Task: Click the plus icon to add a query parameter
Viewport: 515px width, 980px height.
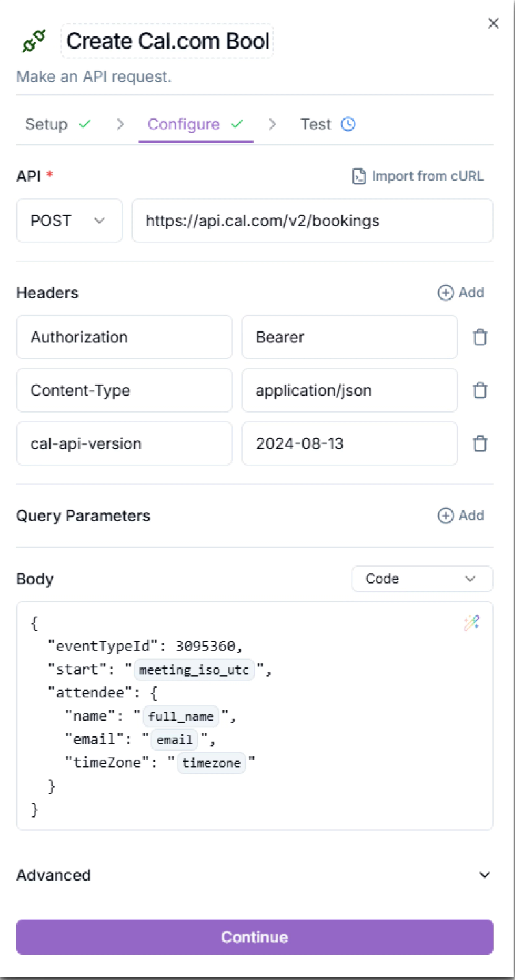Action: tap(445, 516)
